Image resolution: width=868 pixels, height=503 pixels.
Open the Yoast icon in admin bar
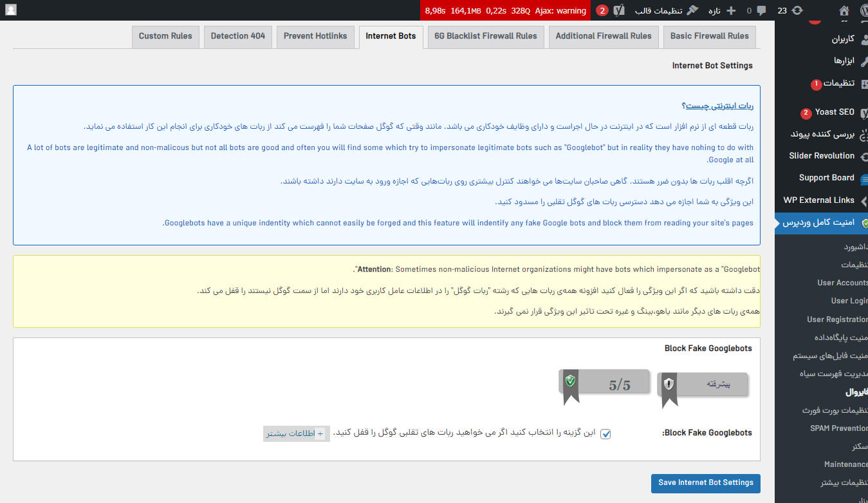pos(619,10)
